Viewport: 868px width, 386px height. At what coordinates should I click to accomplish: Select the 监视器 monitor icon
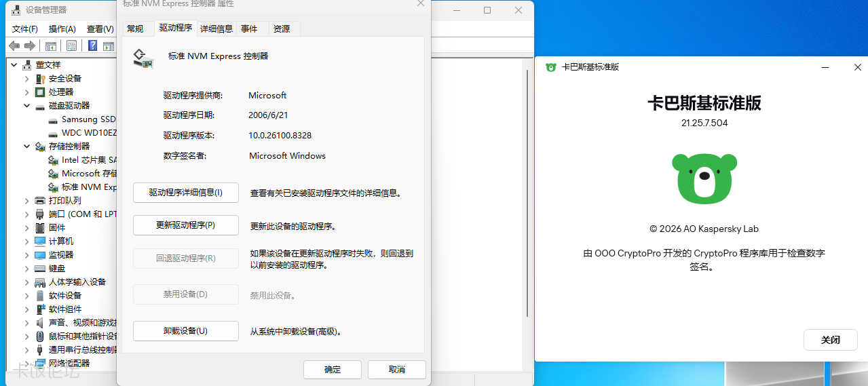(40, 254)
